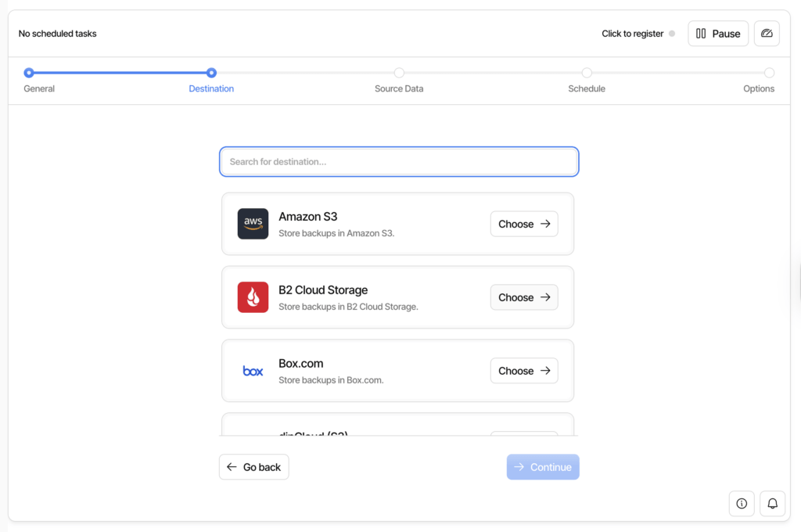Open the info icon button
Image resolution: width=801 pixels, height=532 pixels.
742,503
